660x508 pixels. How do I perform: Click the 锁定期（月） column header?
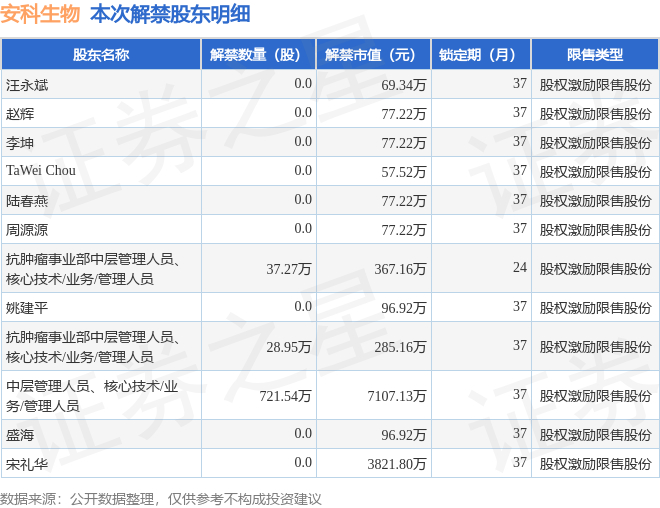click(x=481, y=54)
